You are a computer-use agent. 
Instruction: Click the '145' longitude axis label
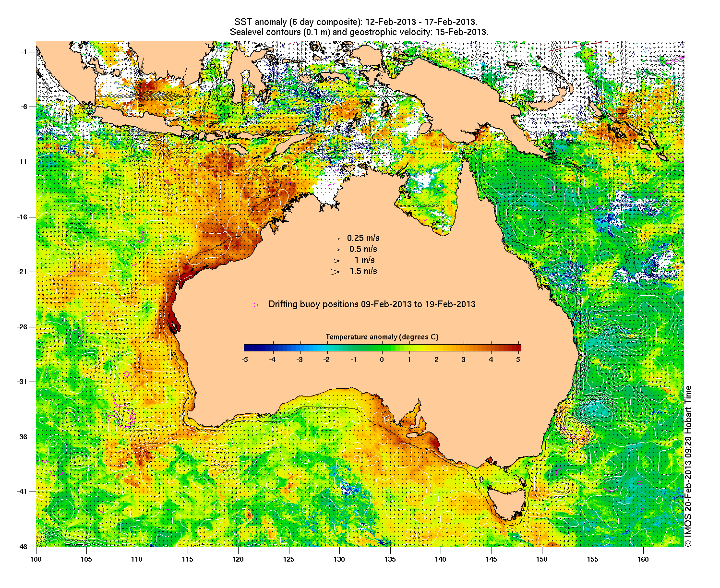click(x=492, y=559)
